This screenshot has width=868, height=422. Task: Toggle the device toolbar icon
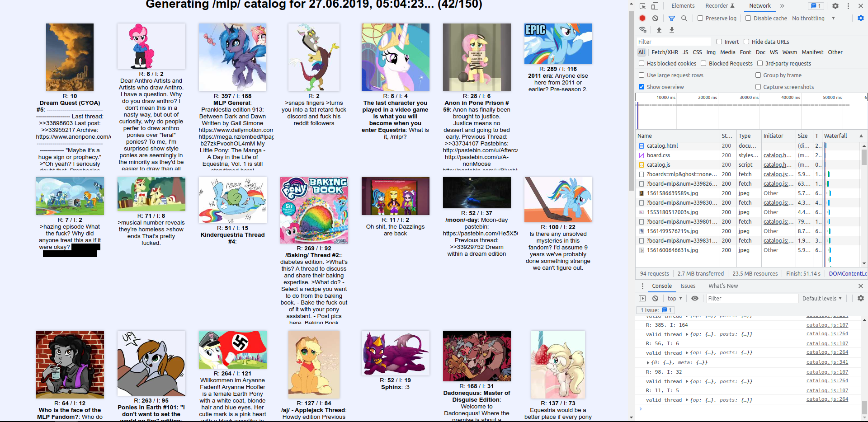[x=655, y=6]
